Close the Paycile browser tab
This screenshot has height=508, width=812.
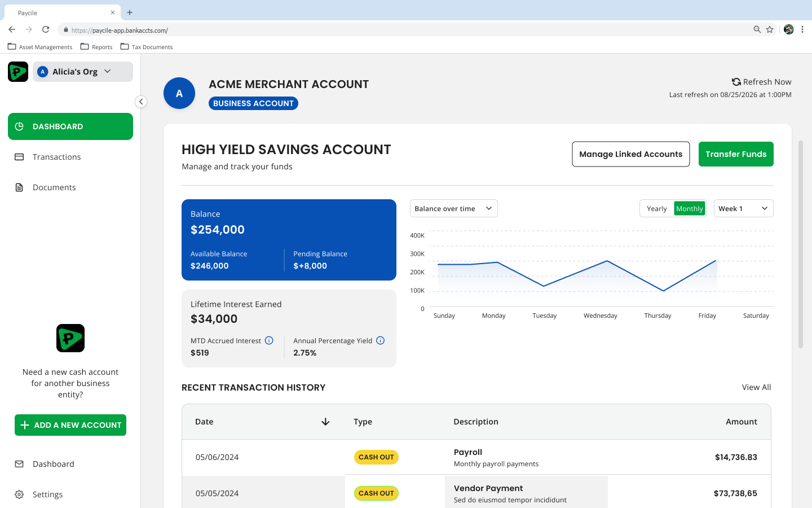coord(113,12)
